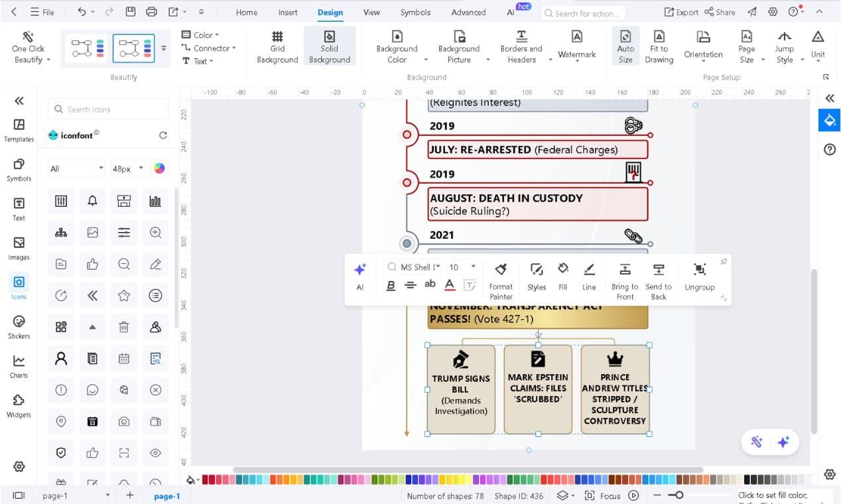Enable Grid Background
Screen dimensions: 841x504
pyautogui.click(x=277, y=46)
